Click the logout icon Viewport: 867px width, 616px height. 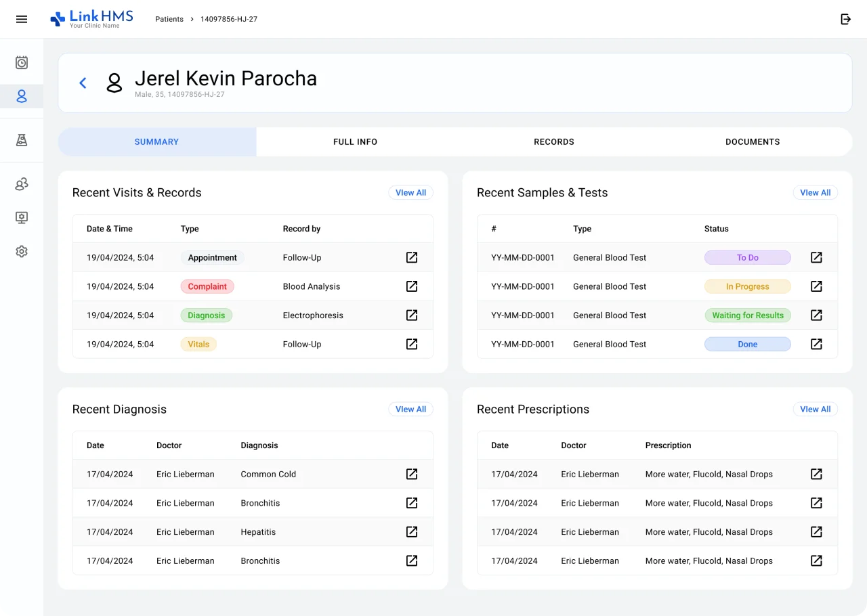[x=845, y=19]
